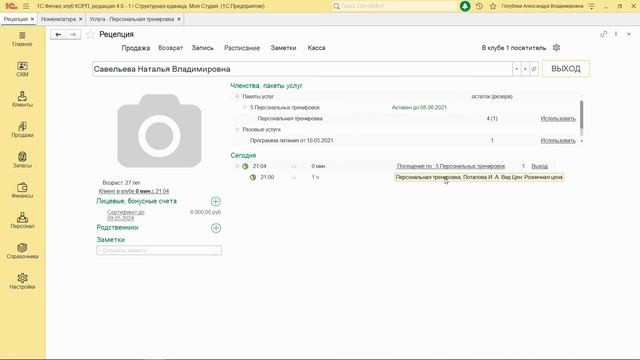Screen dimensions: 640x360
Task: Clear the client name field
Action: point(525,69)
